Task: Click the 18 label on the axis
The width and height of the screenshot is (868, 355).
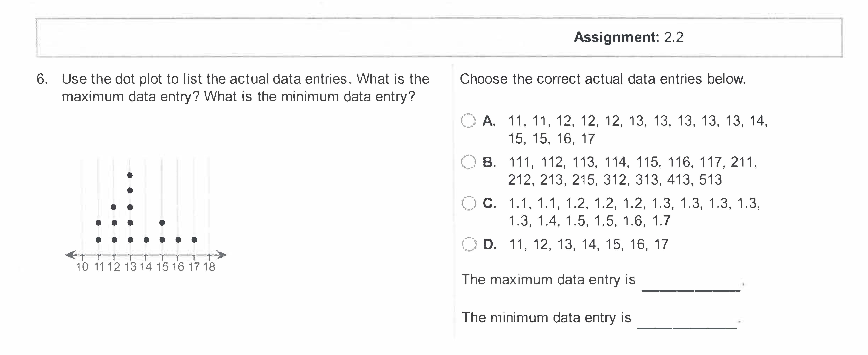Action: click(209, 267)
